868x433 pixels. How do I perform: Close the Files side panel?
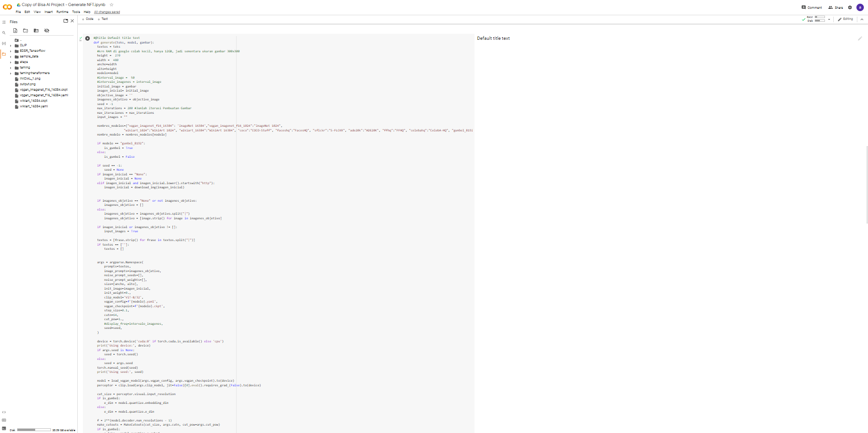point(72,21)
